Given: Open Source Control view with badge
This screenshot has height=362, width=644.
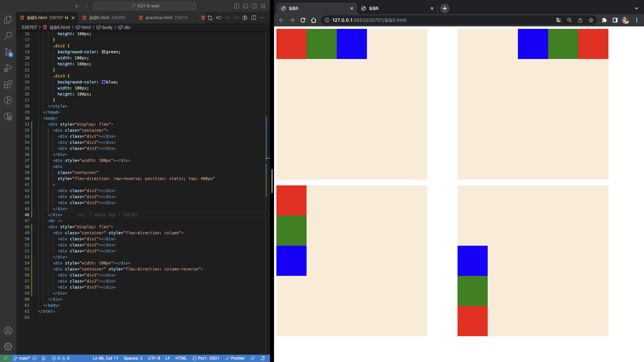Looking at the screenshot, I should (8, 52).
